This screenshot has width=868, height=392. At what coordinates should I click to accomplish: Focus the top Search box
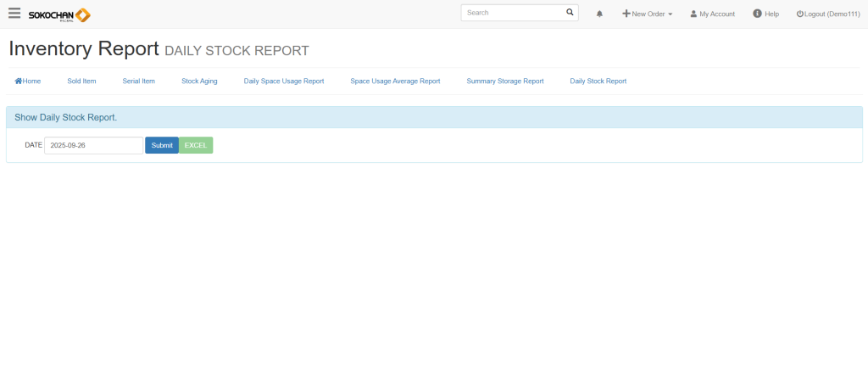513,13
